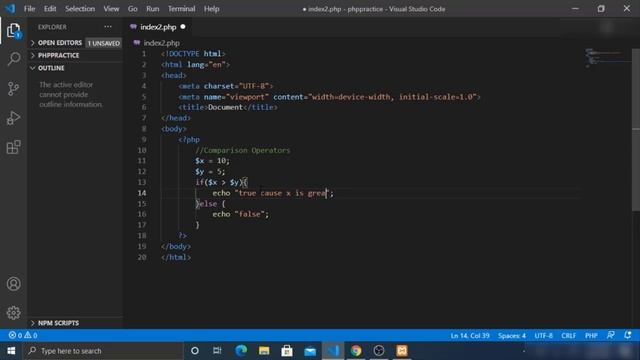
Task: Open the View menu
Action: coord(111,9)
